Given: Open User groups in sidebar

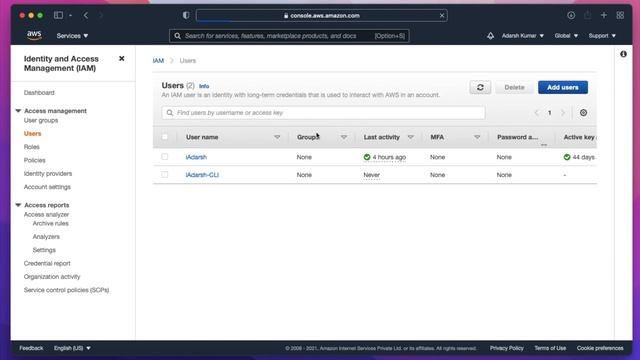Looking at the screenshot, I should 41,120.
